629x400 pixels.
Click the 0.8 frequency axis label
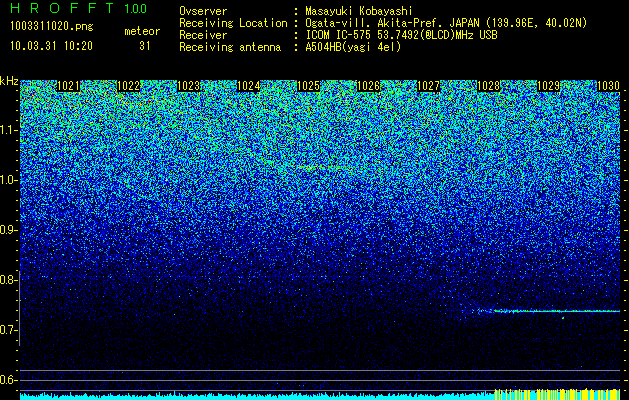click(x=7, y=280)
